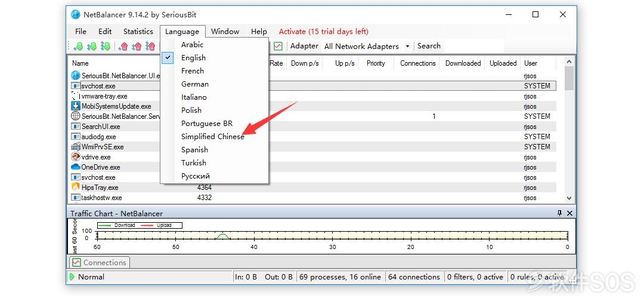Switch to the Connections tab
The height and width of the screenshot is (298, 644).
coord(98,262)
